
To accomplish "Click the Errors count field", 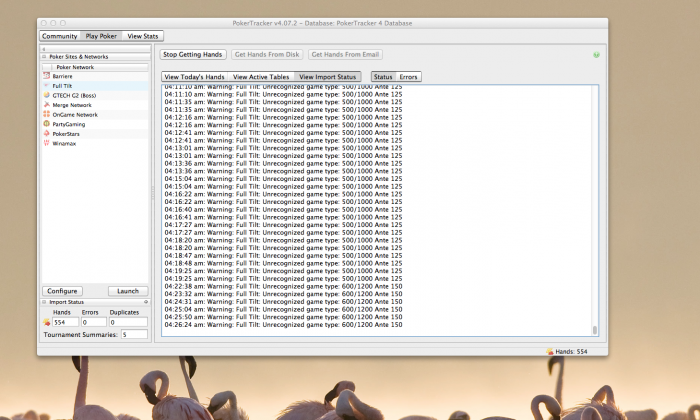I will tap(93, 322).
